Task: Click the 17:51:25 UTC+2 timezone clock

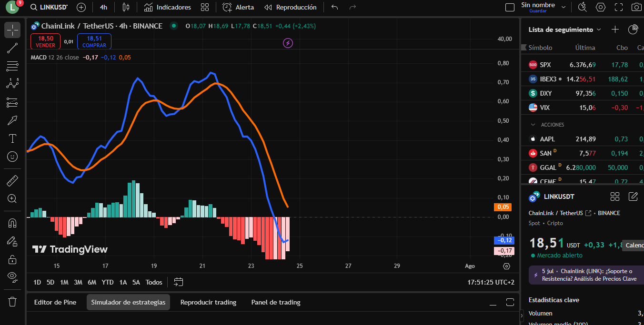Action: coord(491,282)
